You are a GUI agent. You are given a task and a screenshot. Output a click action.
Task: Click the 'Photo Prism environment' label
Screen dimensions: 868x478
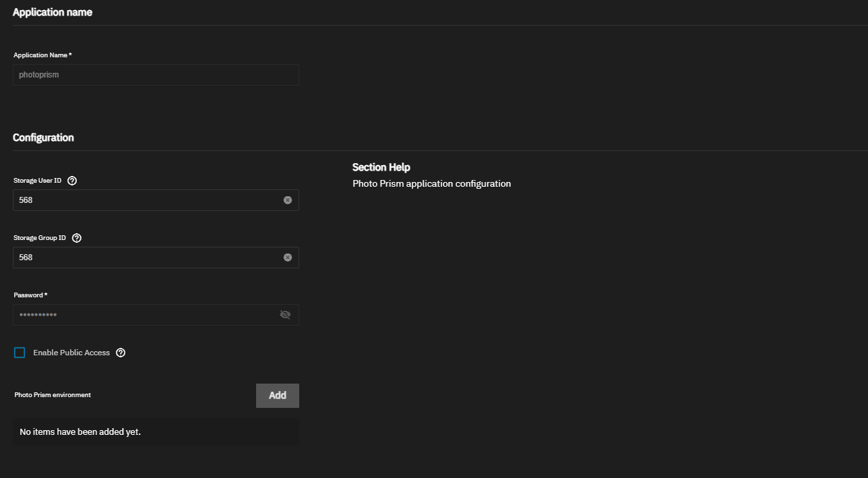[x=53, y=395]
